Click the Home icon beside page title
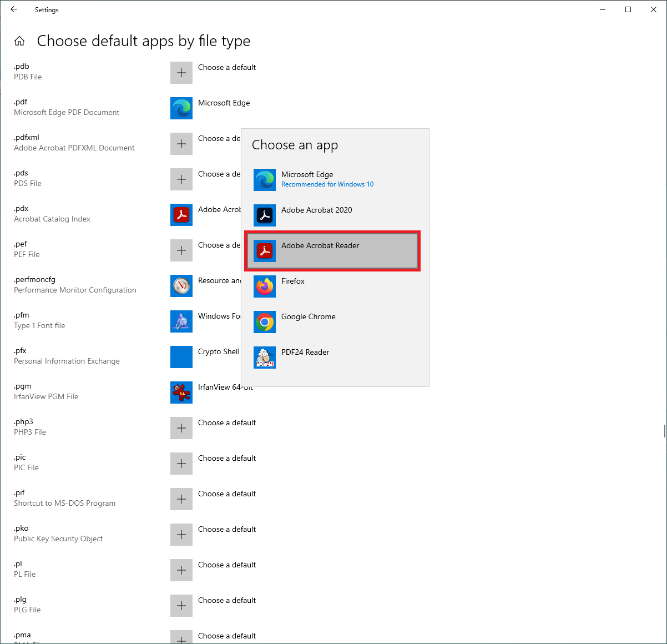 click(19, 41)
